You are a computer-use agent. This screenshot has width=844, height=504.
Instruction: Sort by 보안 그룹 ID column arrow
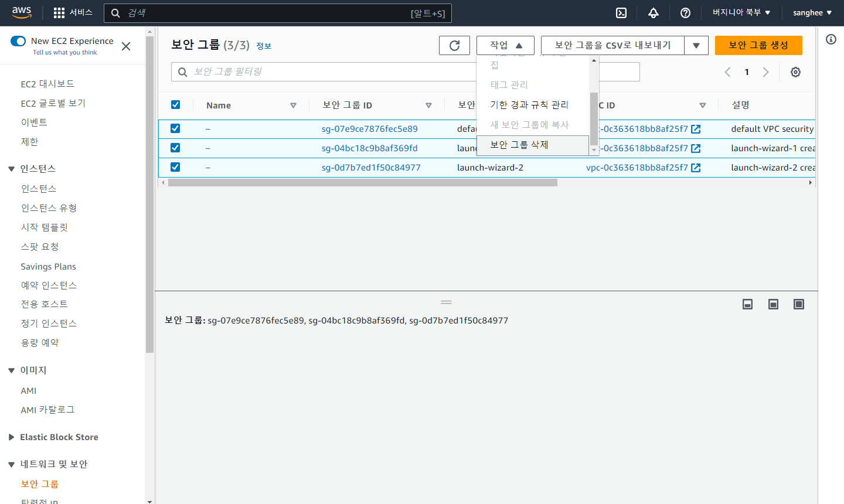pyautogui.click(x=428, y=105)
